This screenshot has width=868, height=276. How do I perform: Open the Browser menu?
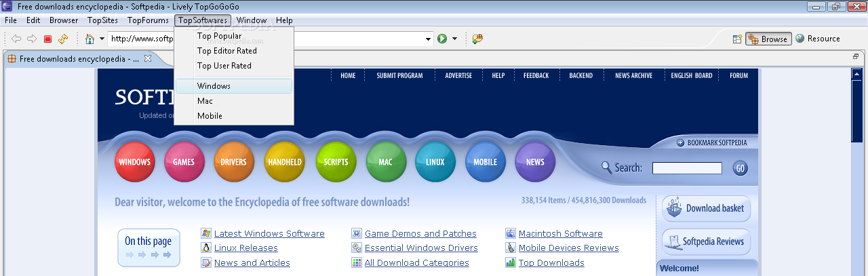[64, 20]
